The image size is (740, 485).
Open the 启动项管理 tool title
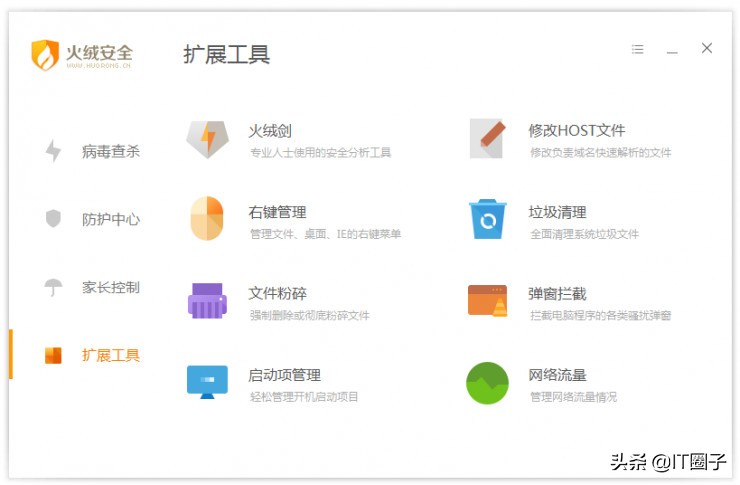click(285, 375)
